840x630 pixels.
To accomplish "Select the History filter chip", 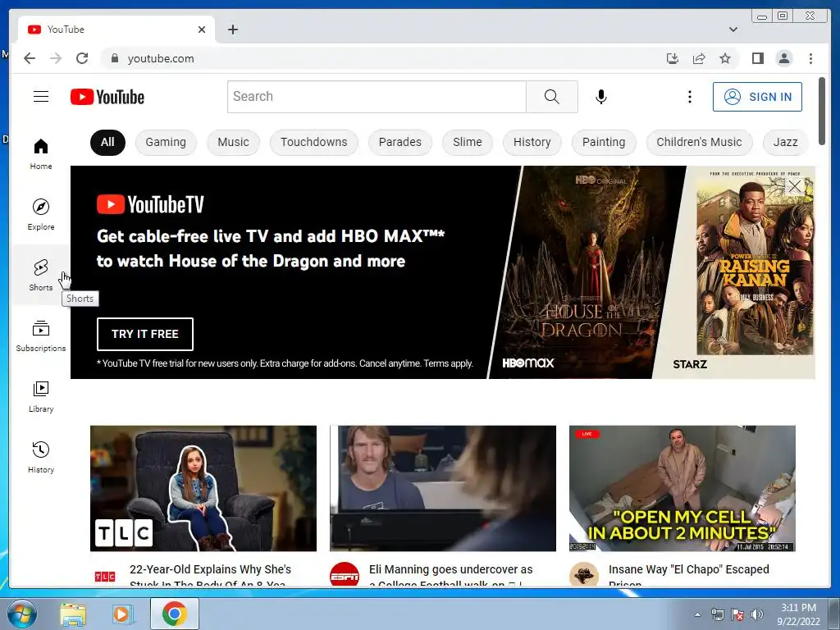I will 532,143.
